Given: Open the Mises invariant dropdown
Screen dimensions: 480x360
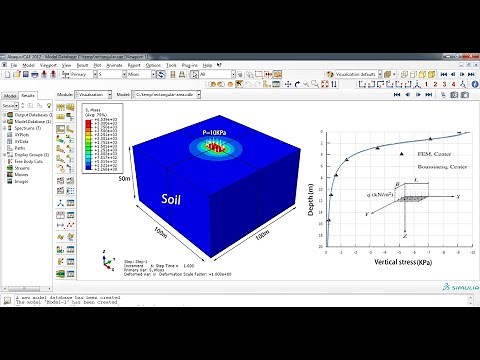Looking at the screenshot, I should [x=153, y=75].
